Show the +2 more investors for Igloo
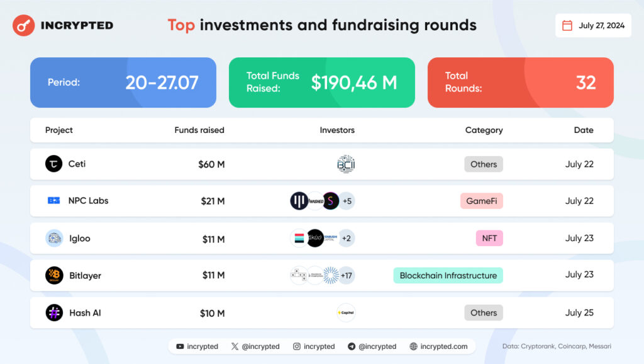This screenshot has height=364, width=644. pos(346,238)
